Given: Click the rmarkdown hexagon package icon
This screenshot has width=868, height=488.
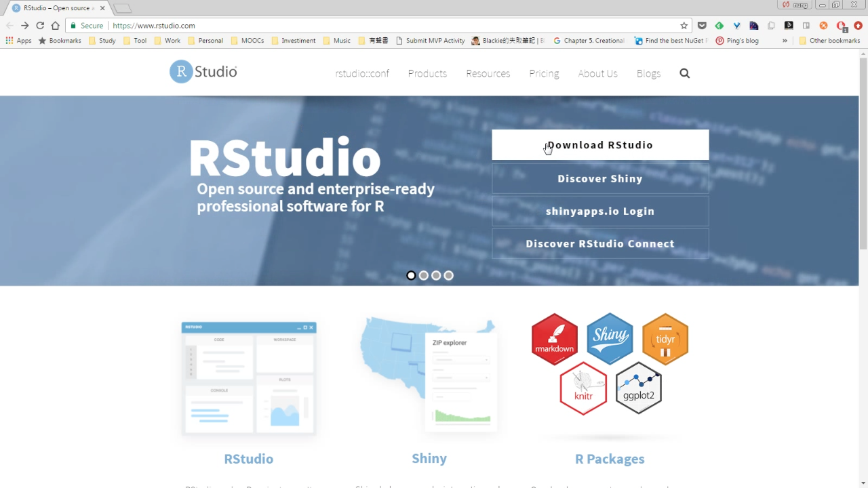Looking at the screenshot, I should coord(555,339).
